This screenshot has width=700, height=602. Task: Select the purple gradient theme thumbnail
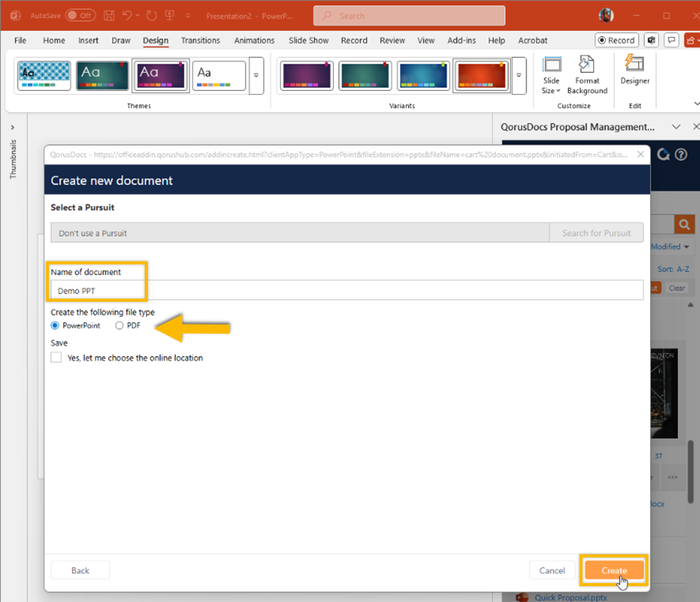[x=160, y=75]
